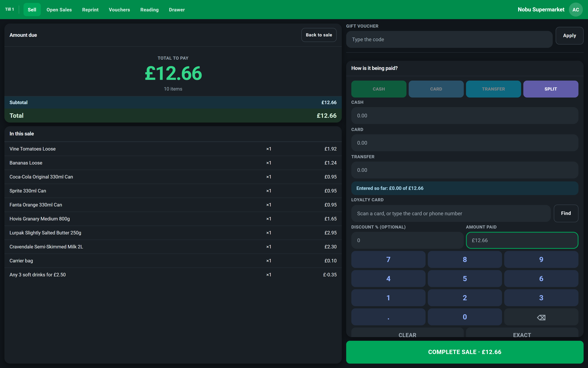The image size is (588, 368).
Task: Select the Sell tab
Action: coord(32,10)
